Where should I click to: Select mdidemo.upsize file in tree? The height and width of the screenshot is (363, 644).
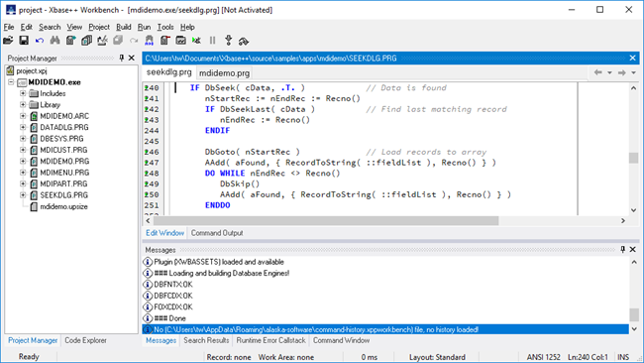63,206
